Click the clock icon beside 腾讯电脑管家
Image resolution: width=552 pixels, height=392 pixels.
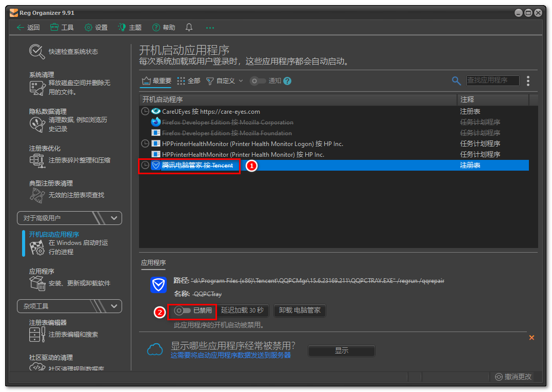click(x=145, y=165)
